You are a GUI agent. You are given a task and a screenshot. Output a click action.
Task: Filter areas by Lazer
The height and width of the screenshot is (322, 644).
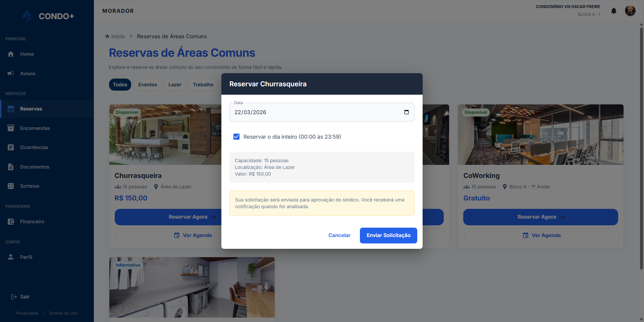pos(175,85)
